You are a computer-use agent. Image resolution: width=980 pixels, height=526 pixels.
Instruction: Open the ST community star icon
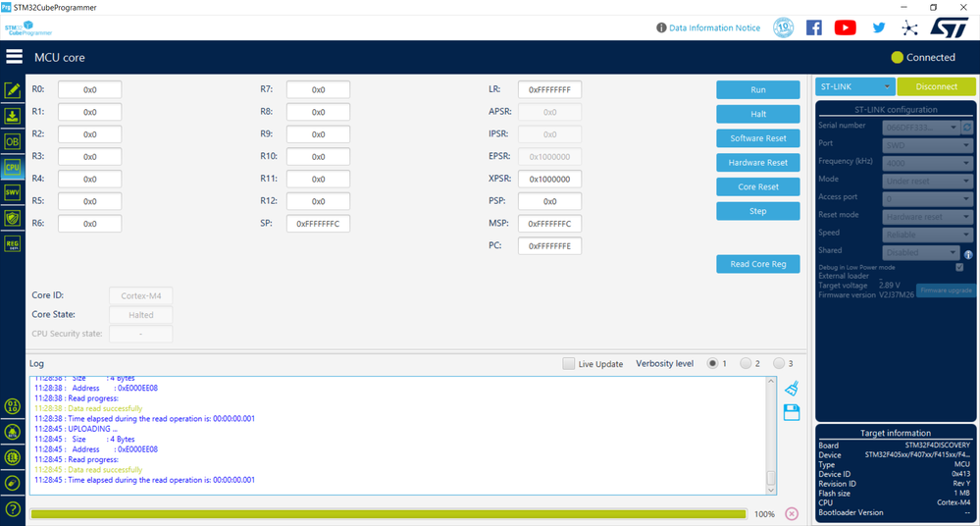(x=910, y=27)
